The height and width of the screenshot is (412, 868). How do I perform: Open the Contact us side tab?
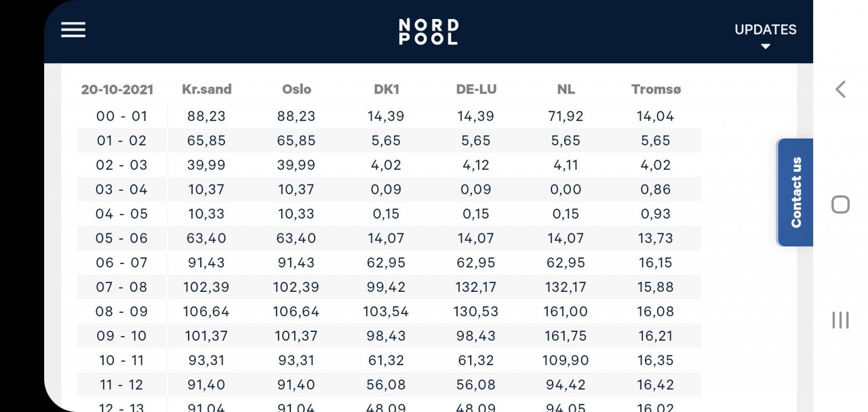(x=795, y=192)
